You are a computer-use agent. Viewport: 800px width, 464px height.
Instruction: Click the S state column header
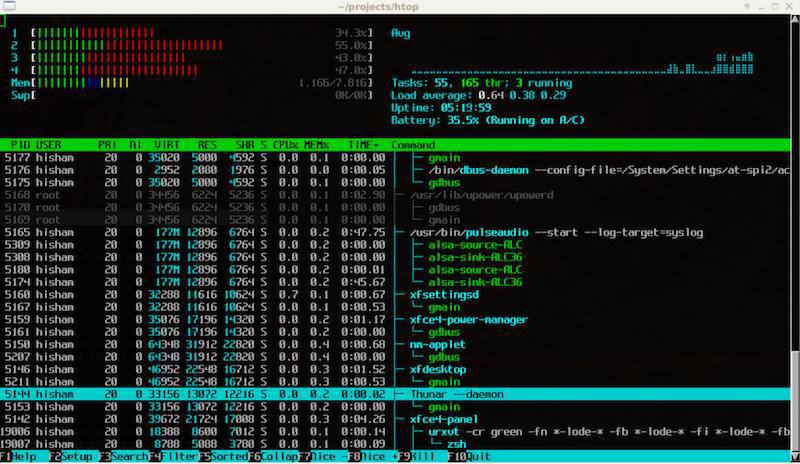coord(263,145)
